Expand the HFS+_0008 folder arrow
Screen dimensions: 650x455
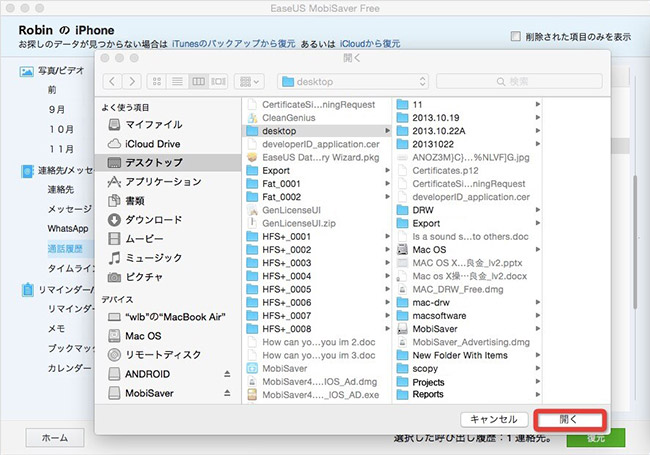point(387,329)
